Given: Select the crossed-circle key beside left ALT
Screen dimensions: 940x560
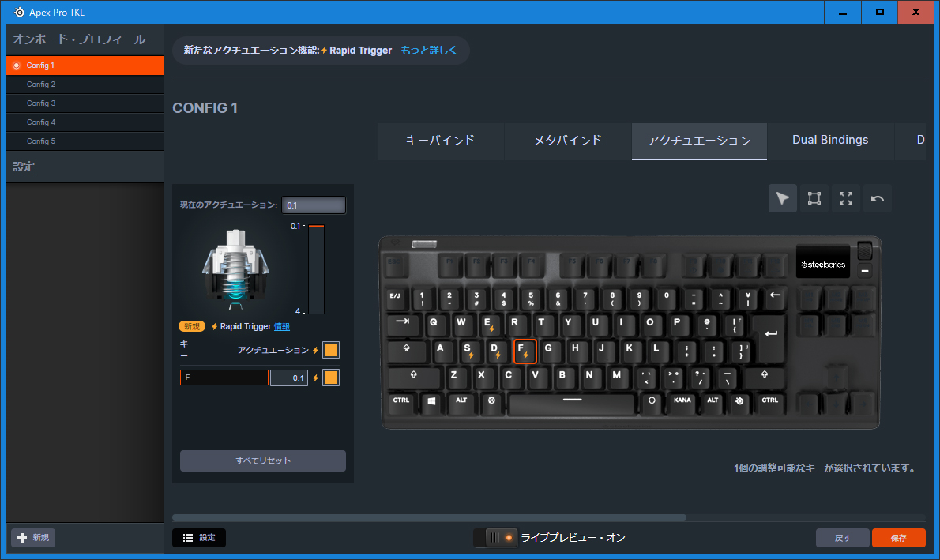Looking at the screenshot, I should (491, 402).
